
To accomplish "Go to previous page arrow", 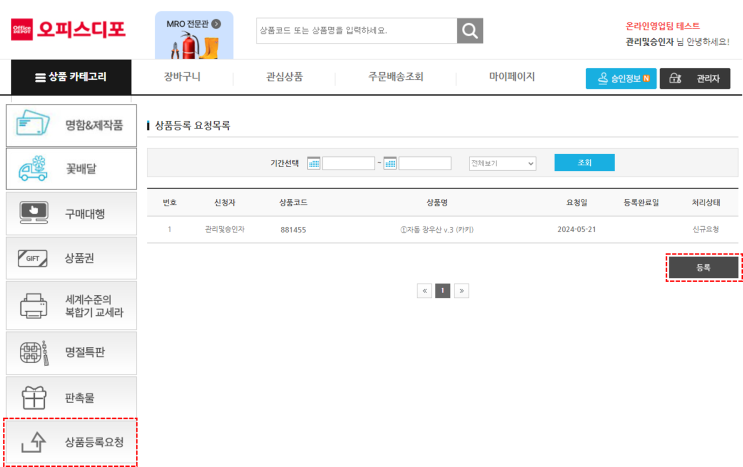I will pos(425,291).
